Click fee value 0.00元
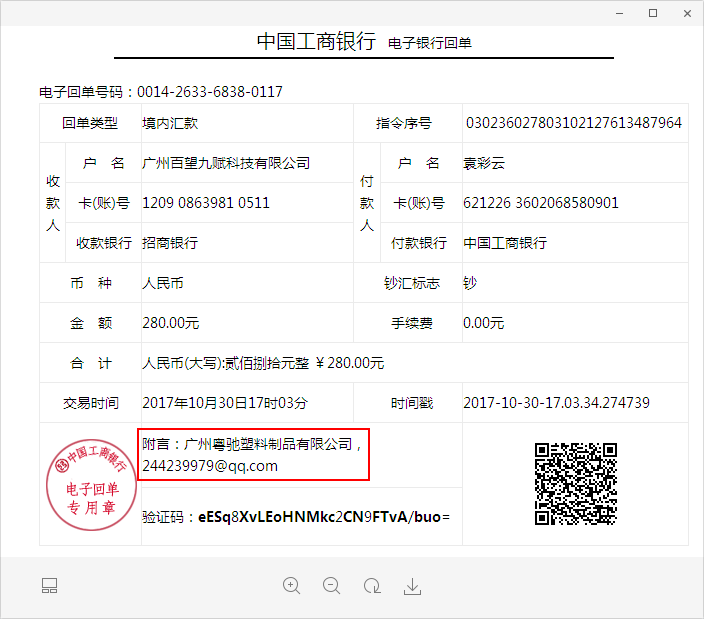Screen dimensions: 704x619 click(x=484, y=323)
